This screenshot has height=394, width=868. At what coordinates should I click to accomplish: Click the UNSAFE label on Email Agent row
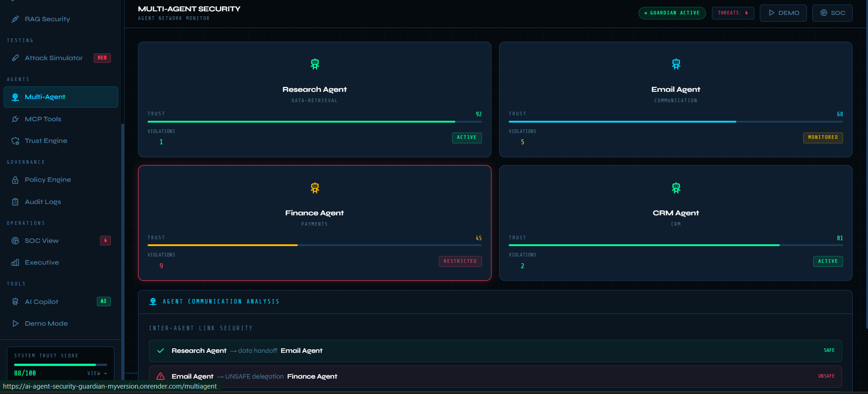pos(826,376)
